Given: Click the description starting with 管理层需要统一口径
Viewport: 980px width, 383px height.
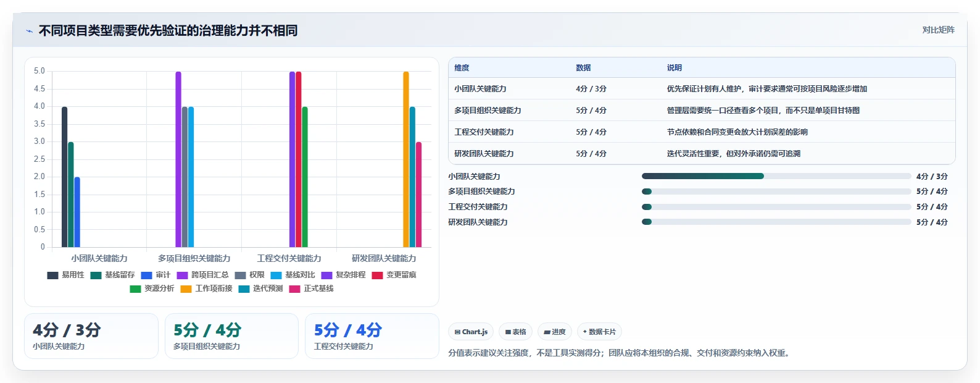Looking at the screenshot, I should coord(763,111).
